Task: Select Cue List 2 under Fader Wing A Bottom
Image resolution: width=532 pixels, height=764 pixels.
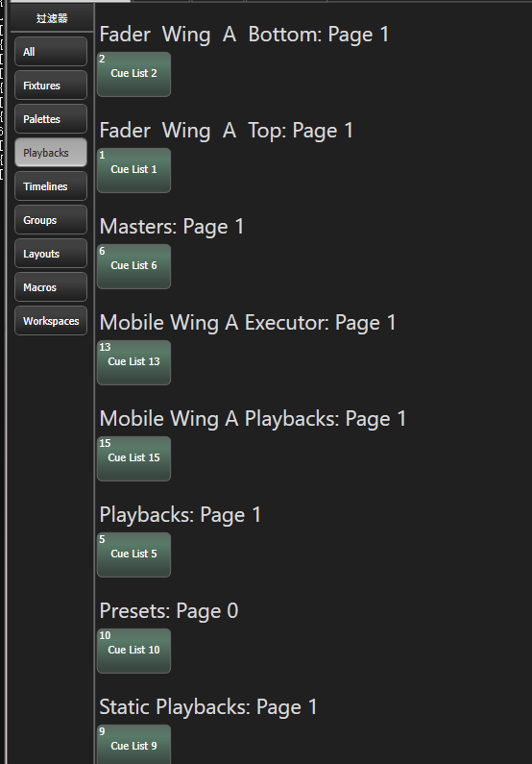Action: click(133, 75)
